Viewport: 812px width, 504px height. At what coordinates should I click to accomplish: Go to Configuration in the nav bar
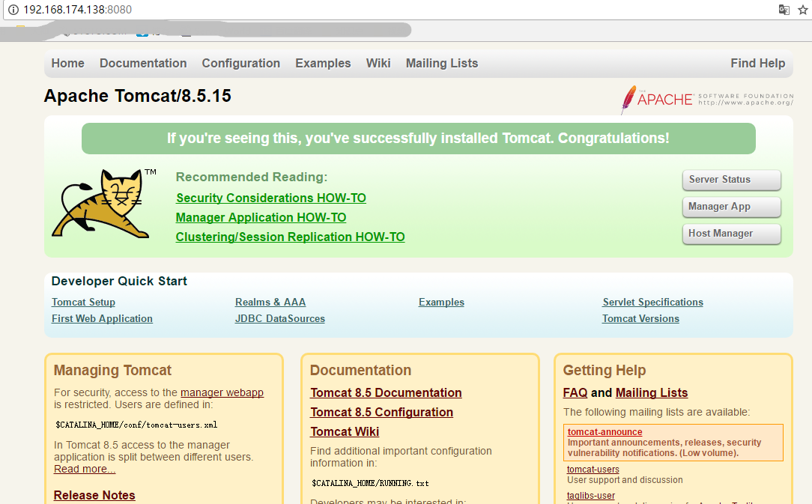coord(240,63)
